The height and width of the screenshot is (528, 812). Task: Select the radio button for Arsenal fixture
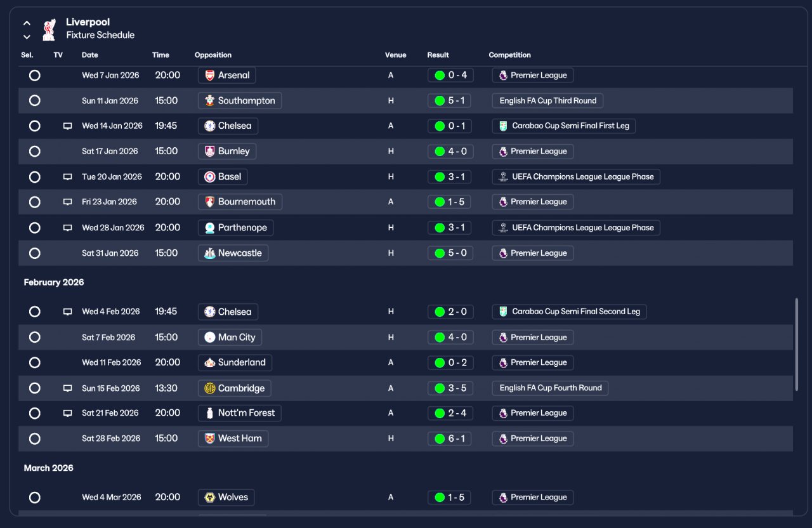[35, 76]
